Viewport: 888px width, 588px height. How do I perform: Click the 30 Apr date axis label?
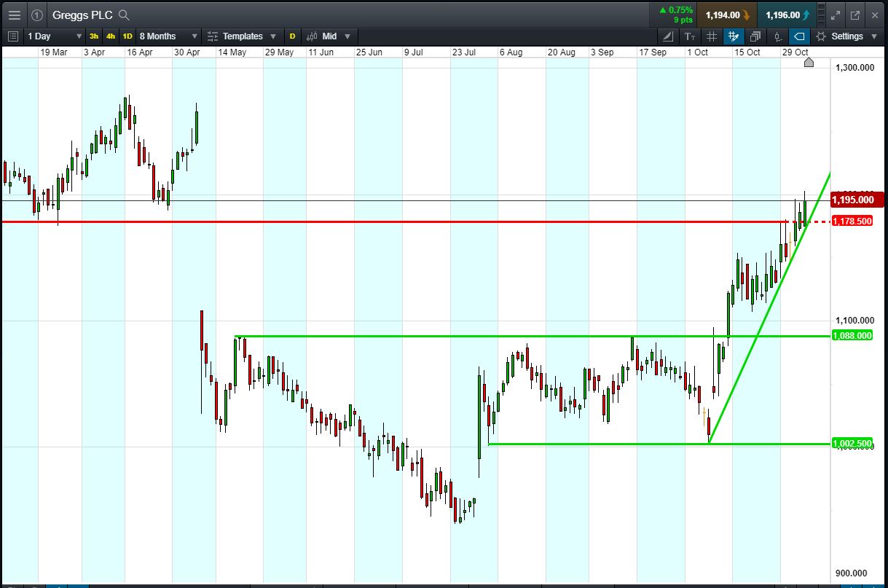pyautogui.click(x=187, y=52)
